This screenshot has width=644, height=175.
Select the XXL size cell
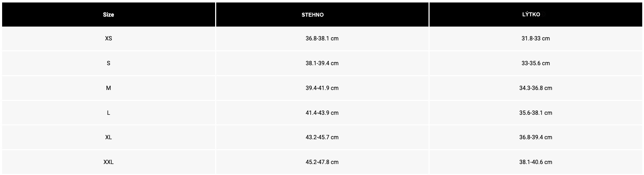109,162
